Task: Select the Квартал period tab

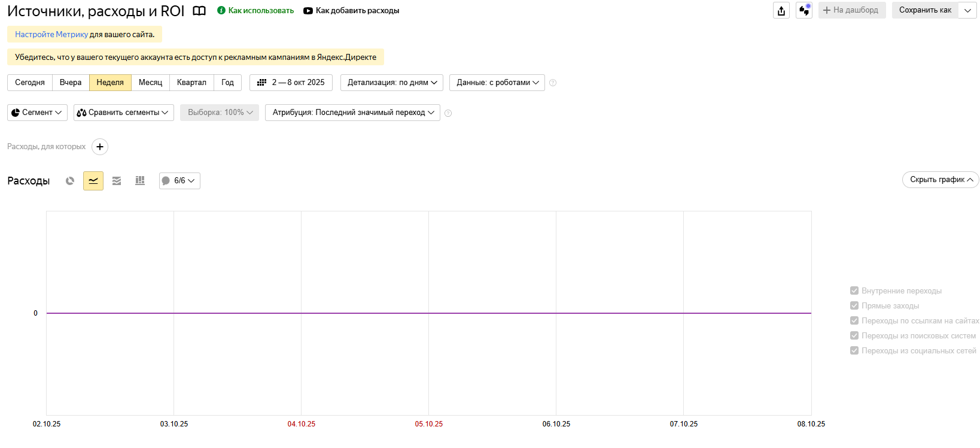Action: [191, 83]
